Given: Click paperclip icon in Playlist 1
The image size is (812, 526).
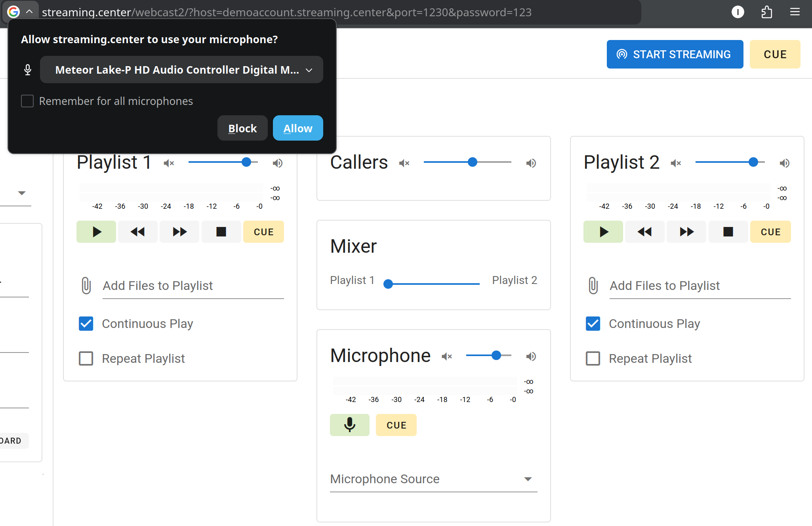Looking at the screenshot, I should pyautogui.click(x=86, y=286).
